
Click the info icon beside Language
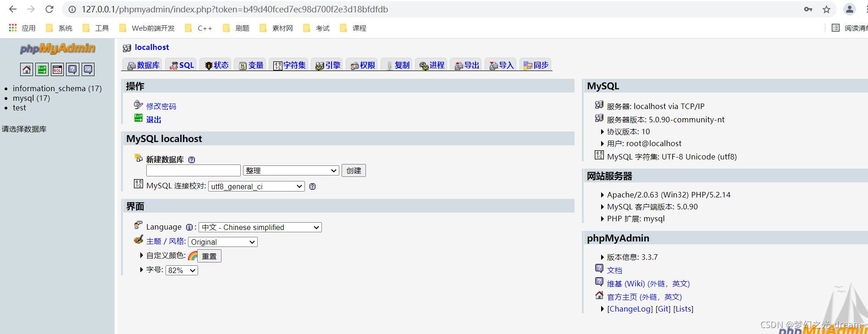(189, 227)
